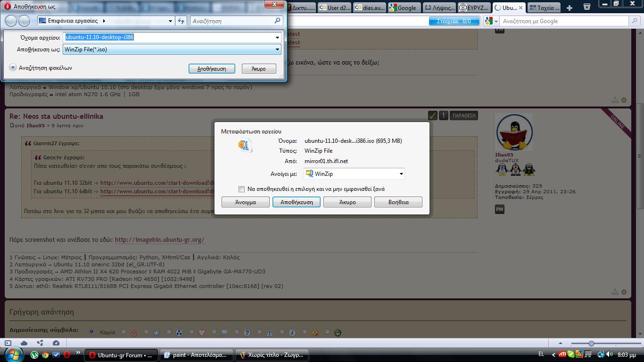Viewport: 644px width, 362px height.
Task: Expand Αναζήτηση φακέλων folder browser
Action: (x=41, y=68)
